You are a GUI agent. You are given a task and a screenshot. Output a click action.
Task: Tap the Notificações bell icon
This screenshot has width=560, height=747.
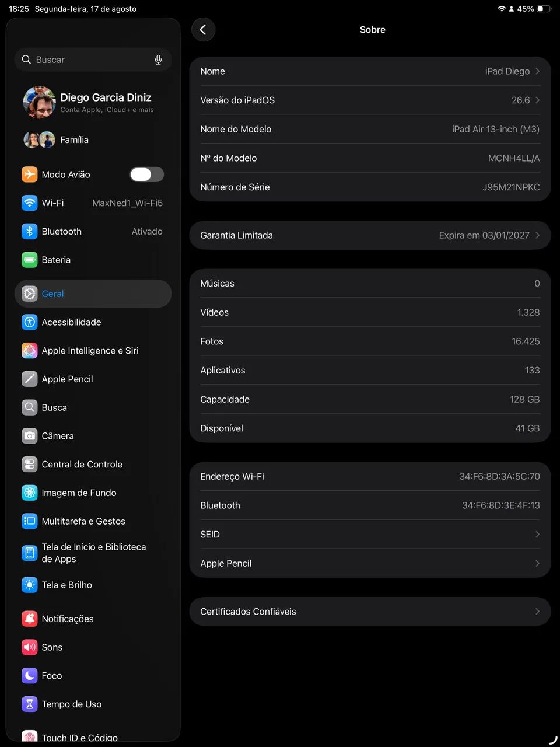(x=30, y=619)
